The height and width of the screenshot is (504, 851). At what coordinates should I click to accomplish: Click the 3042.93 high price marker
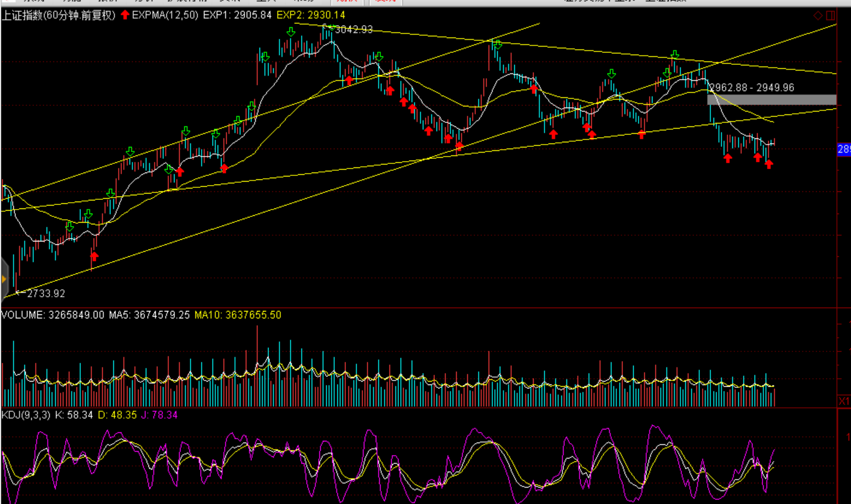353,30
